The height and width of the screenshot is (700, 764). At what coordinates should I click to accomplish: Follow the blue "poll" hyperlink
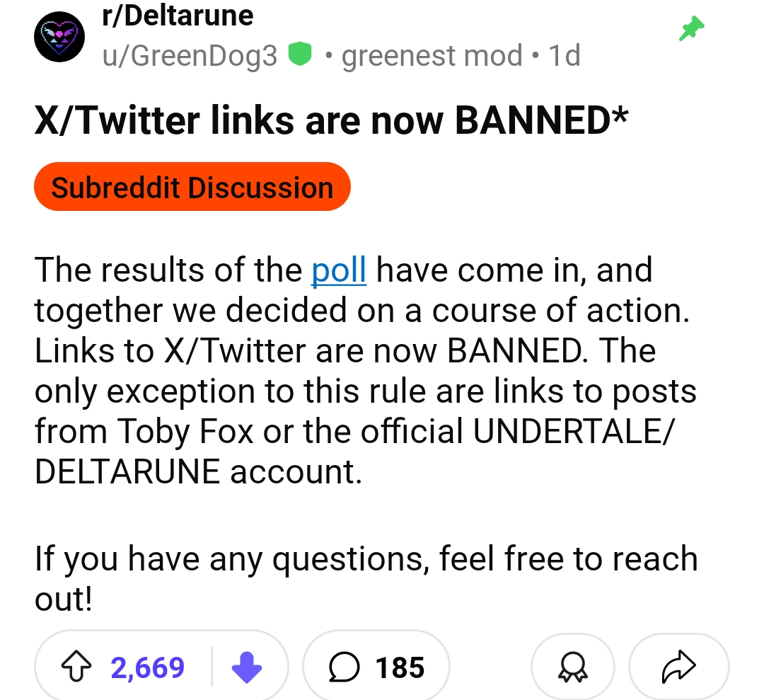(x=339, y=270)
